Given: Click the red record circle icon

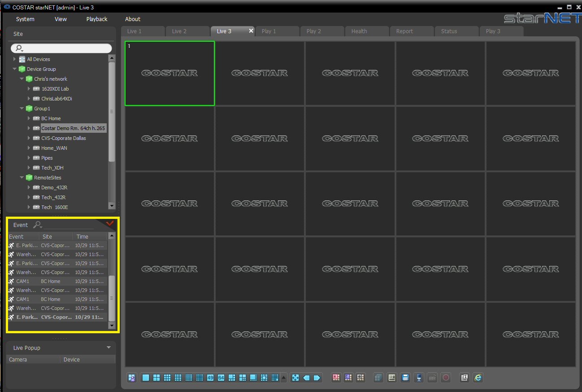Looking at the screenshot, I should (x=446, y=378).
